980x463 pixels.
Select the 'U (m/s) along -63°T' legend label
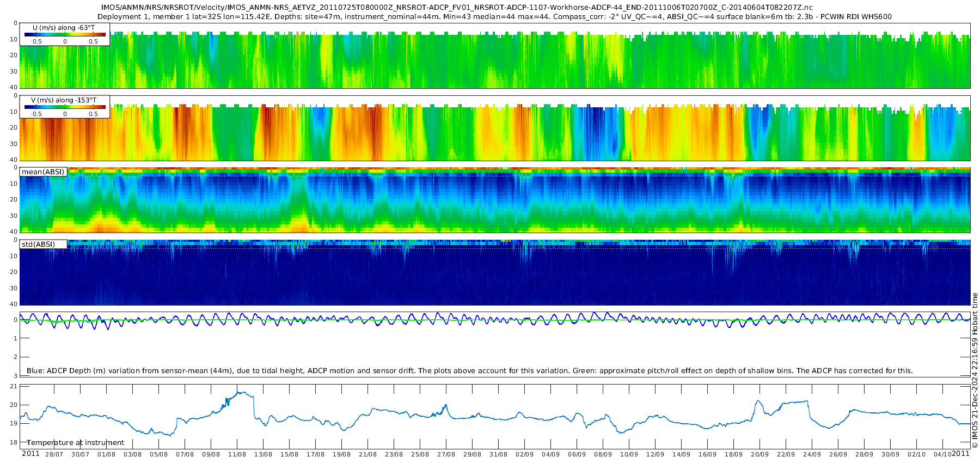pos(64,27)
